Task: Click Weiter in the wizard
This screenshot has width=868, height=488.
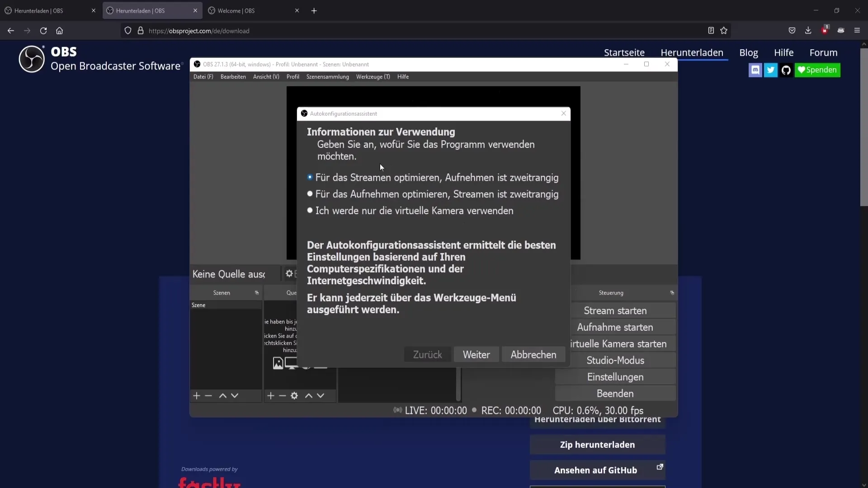Action: (x=476, y=355)
